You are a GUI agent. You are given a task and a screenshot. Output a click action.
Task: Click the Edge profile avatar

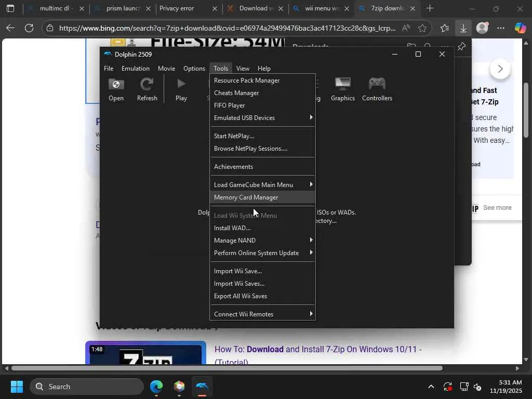[482, 28]
